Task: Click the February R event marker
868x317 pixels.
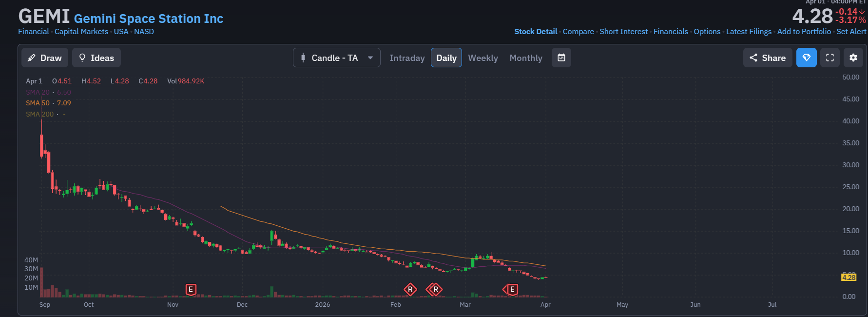Action: (x=410, y=290)
